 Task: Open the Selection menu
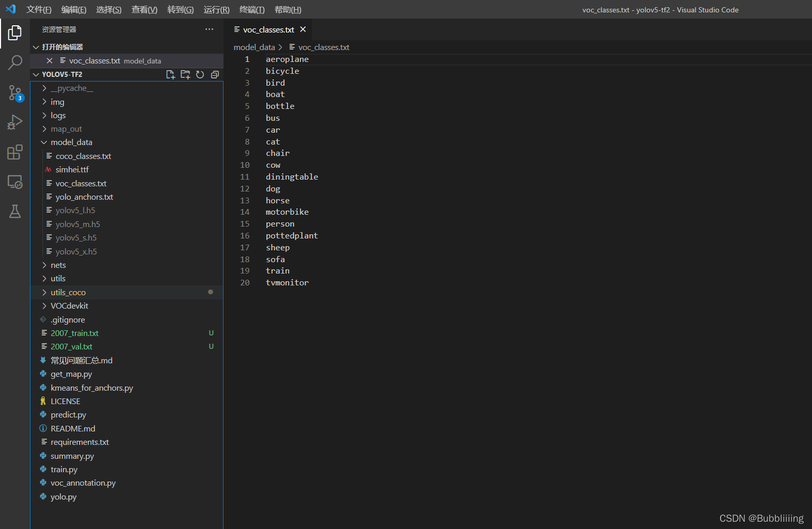(x=109, y=10)
